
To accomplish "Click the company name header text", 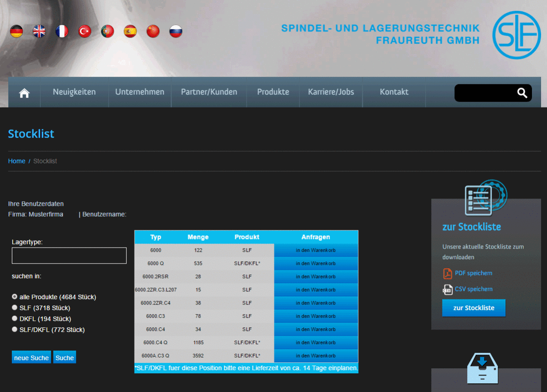I will click(381, 35).
